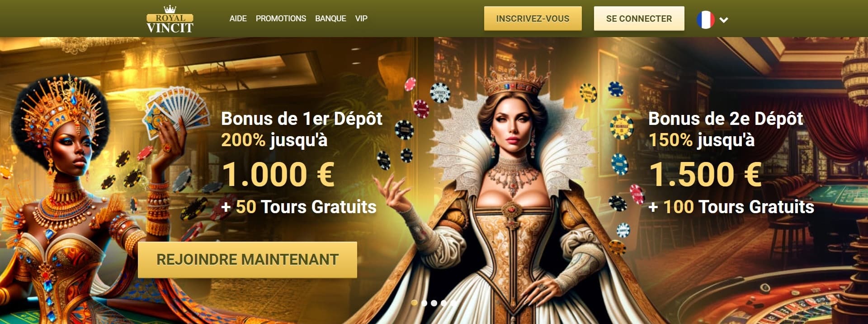868x324 pixels.
Task: Switch to the second carousel slide dot
Action: [x=424, y=303]
